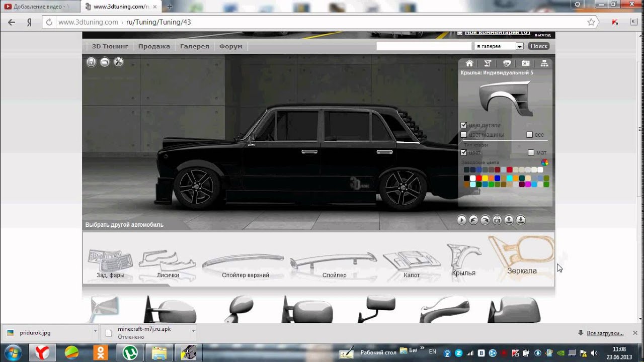This screenshot has height=362, width=644.
Task: Click 'Выбрать другой автомобиль' link
Action: (x=124, y=225)
